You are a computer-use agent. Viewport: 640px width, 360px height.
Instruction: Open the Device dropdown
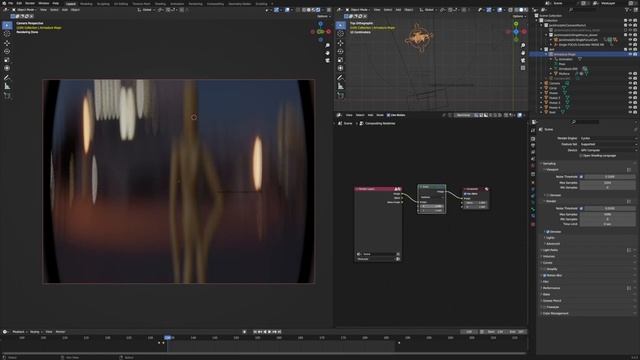(x=608, y=150)
